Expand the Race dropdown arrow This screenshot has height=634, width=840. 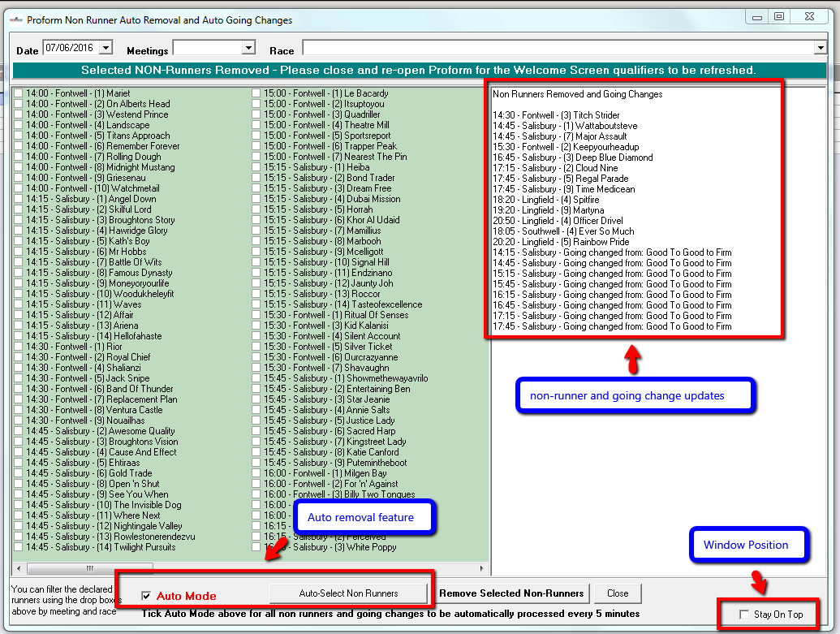pyautogui.click(x=821, y=48)
